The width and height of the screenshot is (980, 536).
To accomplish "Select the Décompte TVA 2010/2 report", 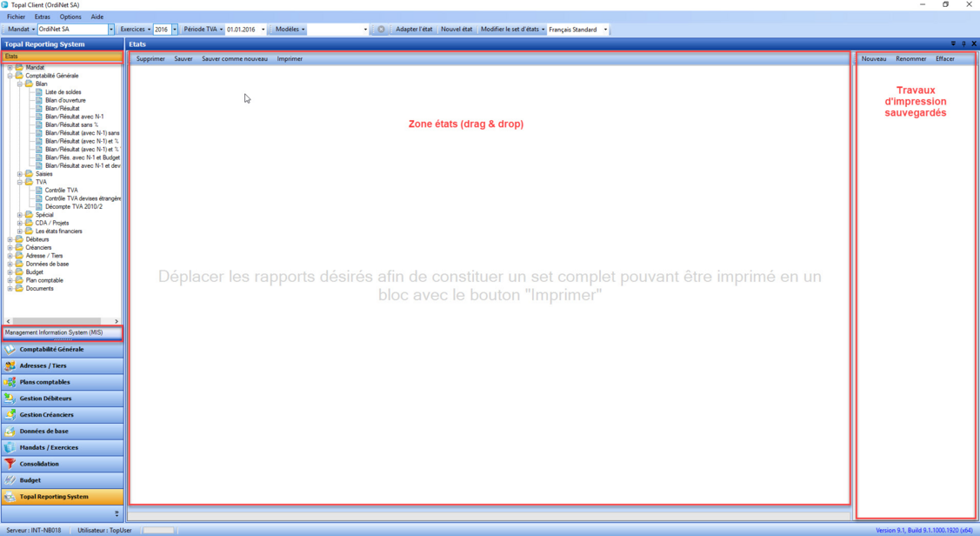I will (73, 207).
